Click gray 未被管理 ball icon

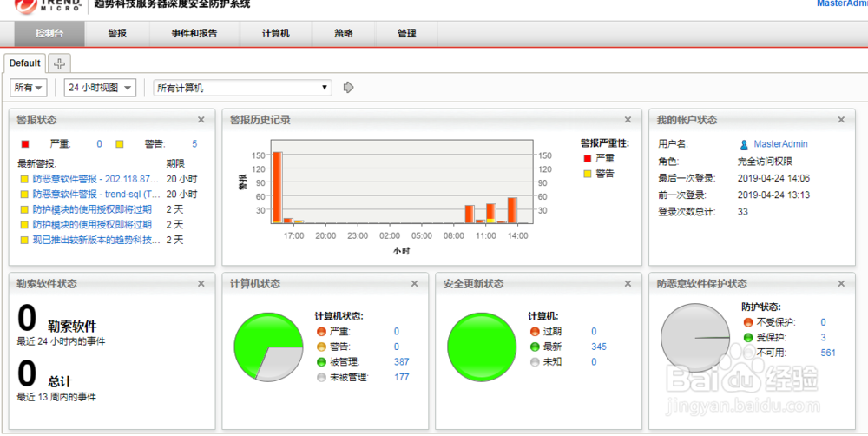[322, 377]
